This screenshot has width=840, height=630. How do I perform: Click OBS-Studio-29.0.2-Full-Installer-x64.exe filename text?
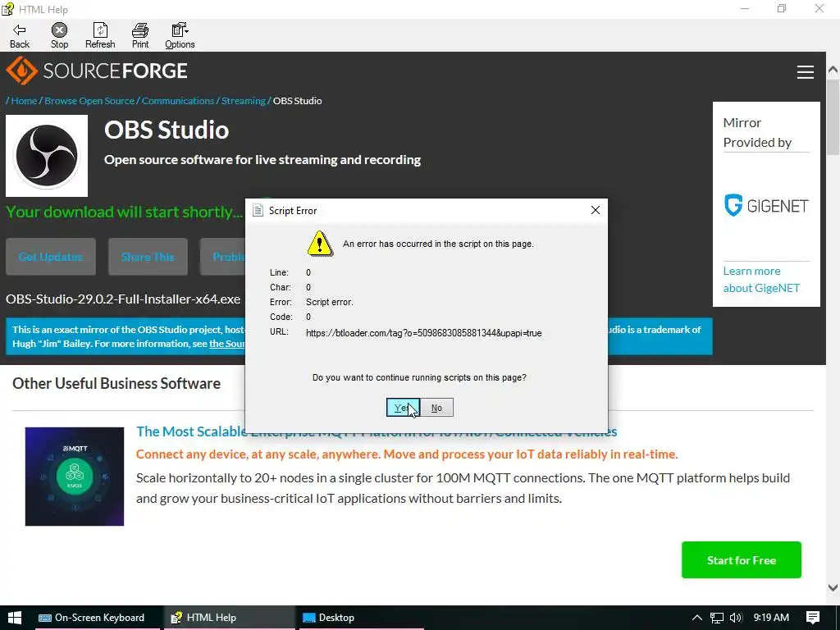pyautogui.click(x=123, y=299)
